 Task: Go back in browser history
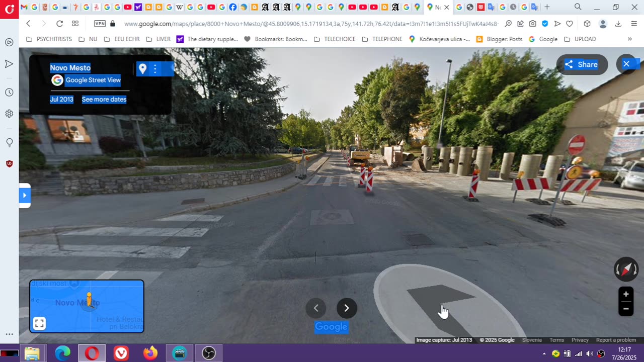pos(28,24)
